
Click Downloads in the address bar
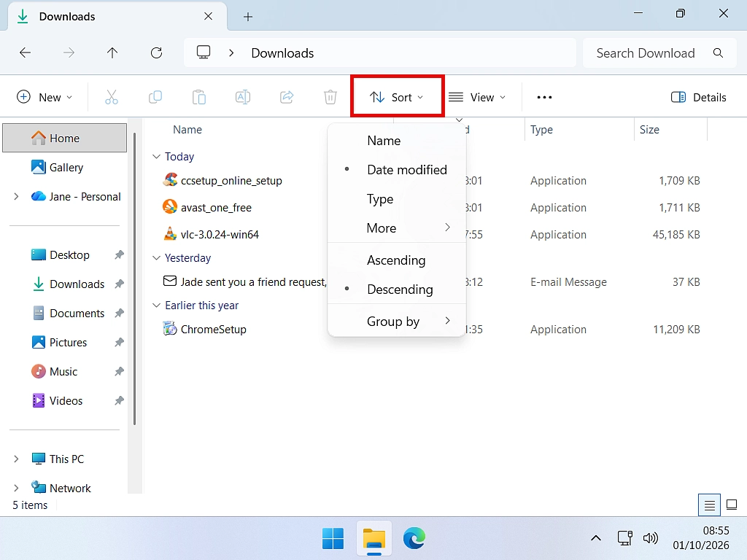[x=282, y=52]
